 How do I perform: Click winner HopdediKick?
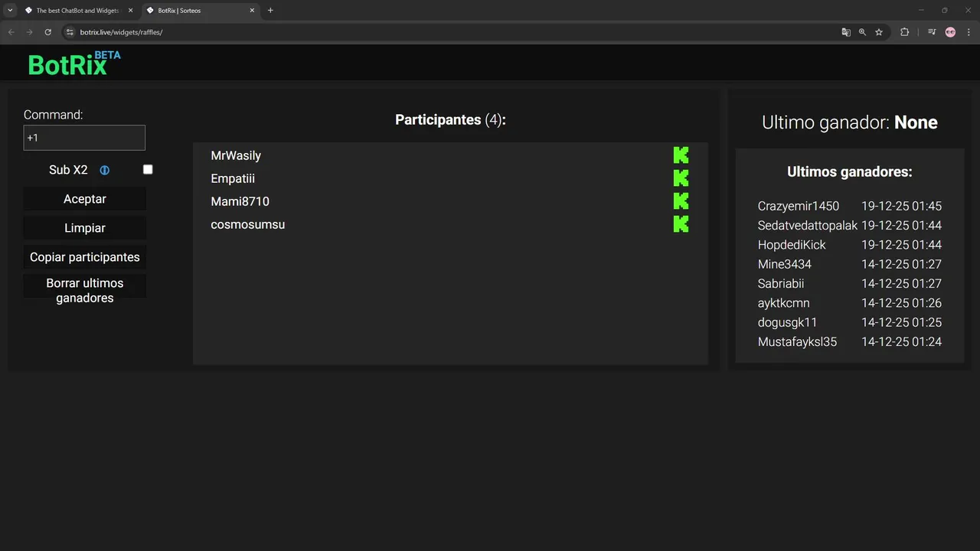click(x=792, y=245)
